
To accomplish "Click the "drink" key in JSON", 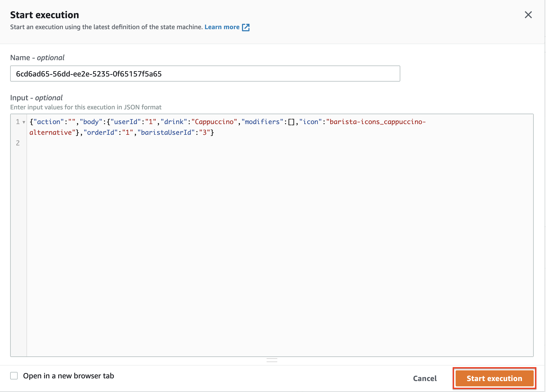I will tap(174, 122).
